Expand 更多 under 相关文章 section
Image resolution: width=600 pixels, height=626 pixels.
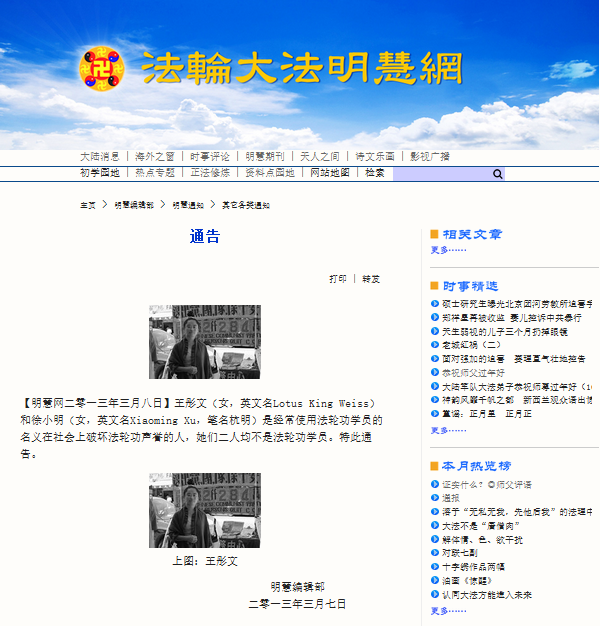pos(448,249)
